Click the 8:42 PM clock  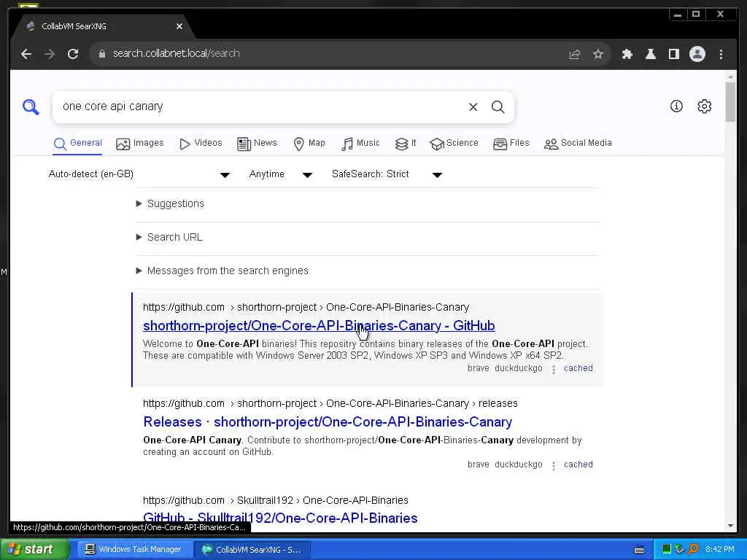coord(720,550)
